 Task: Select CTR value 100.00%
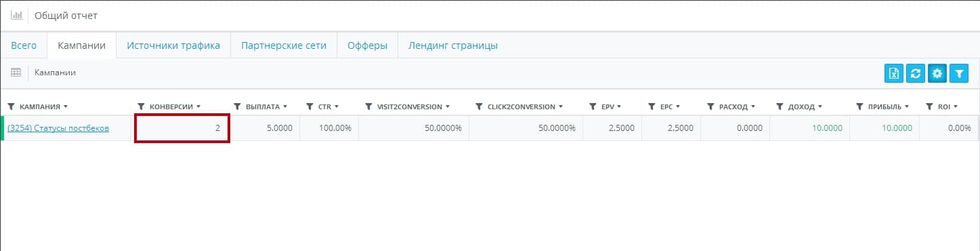click(335, 128)
